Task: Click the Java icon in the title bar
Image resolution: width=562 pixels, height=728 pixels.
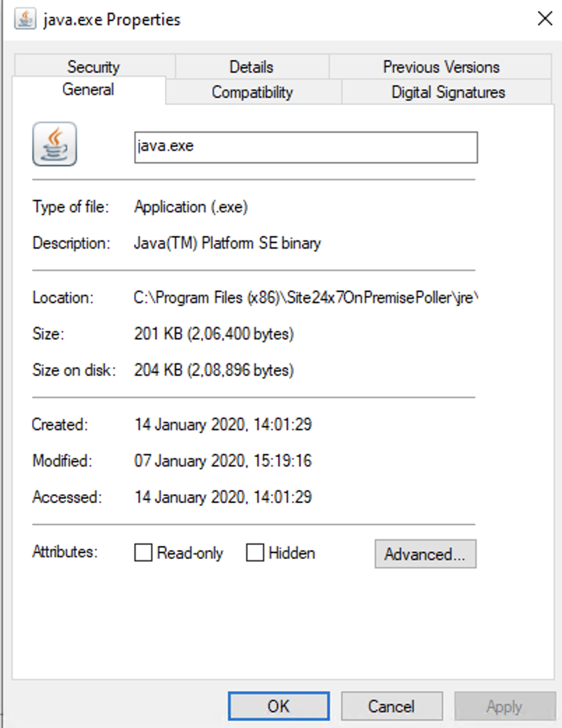Action: 25,19
